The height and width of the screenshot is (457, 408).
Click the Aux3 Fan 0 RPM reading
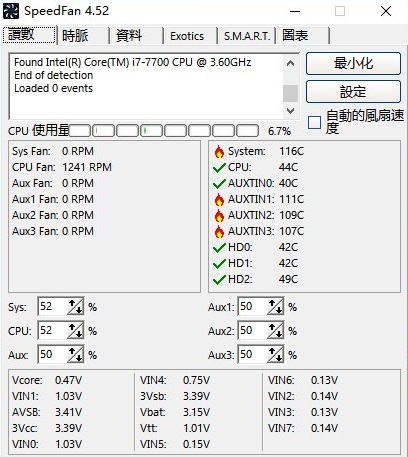point(53,231)
